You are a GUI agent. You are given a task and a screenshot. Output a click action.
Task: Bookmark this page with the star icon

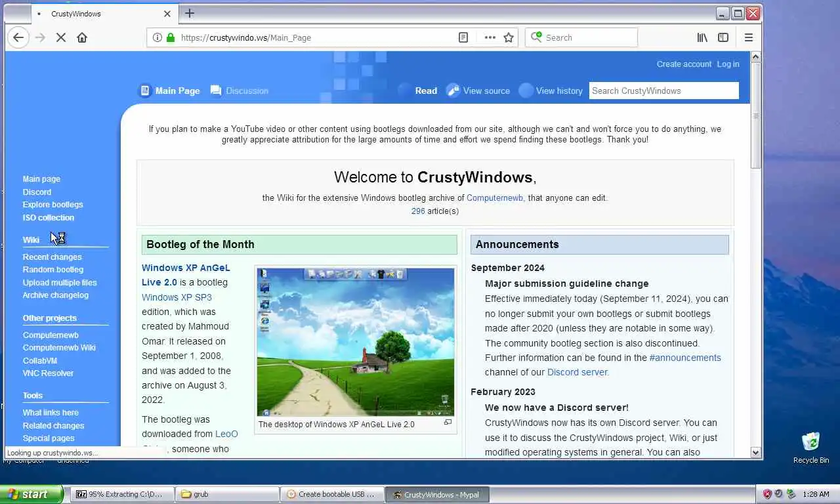[x=509, y=37]
